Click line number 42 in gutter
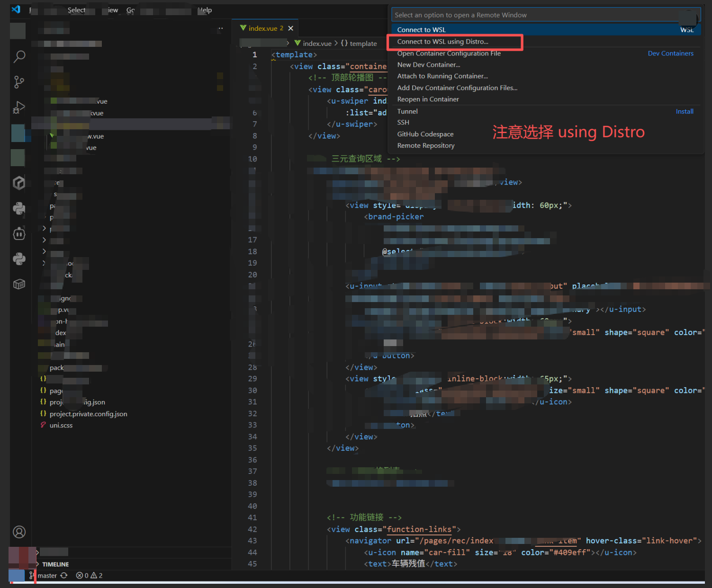The image size is (712, 588). pyautogui.click(x=252, y=529)
